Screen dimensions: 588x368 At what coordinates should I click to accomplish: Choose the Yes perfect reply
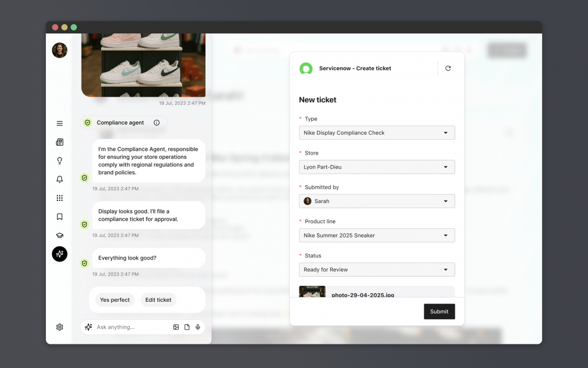point(115,300)
